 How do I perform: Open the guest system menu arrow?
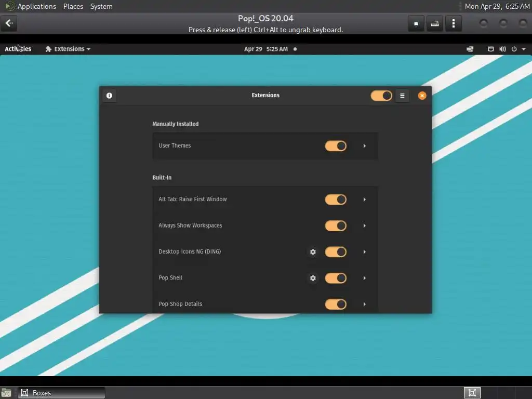[x=524, y=49]
